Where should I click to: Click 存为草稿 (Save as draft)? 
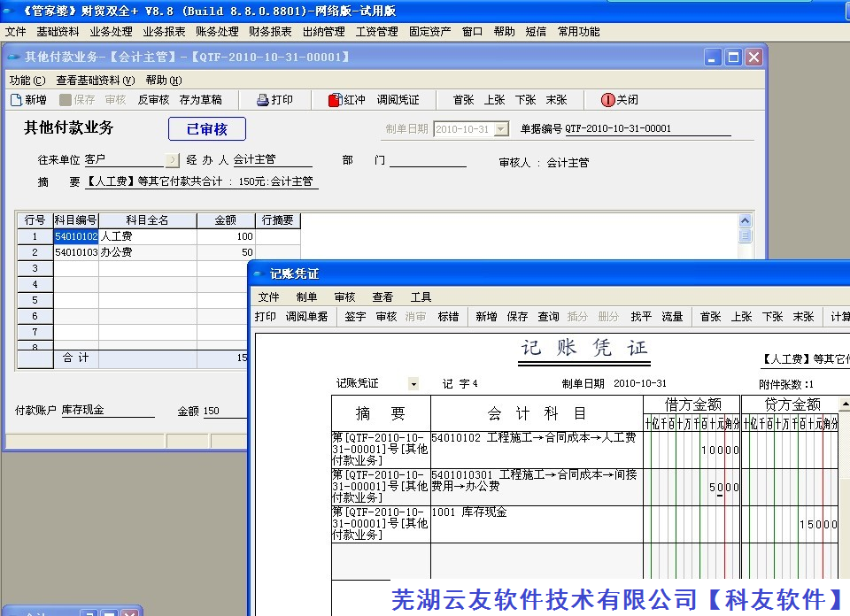point(200,100)
